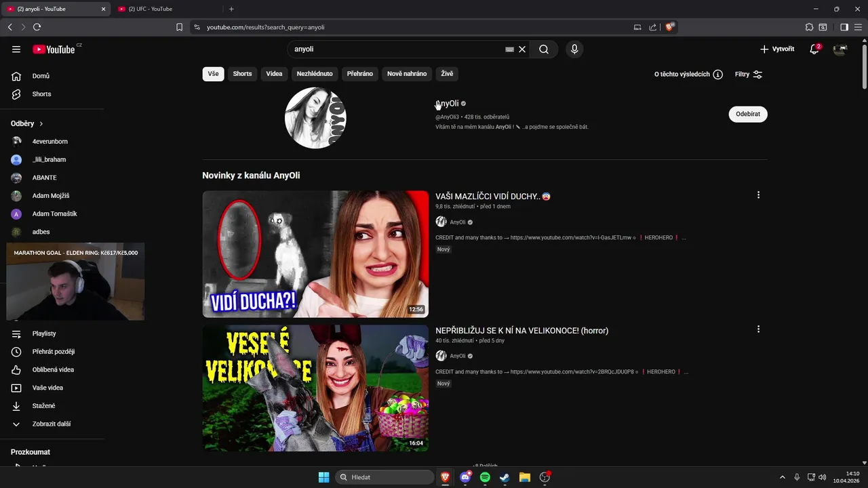Select the Živě filter chip

[x=447, y=74]
